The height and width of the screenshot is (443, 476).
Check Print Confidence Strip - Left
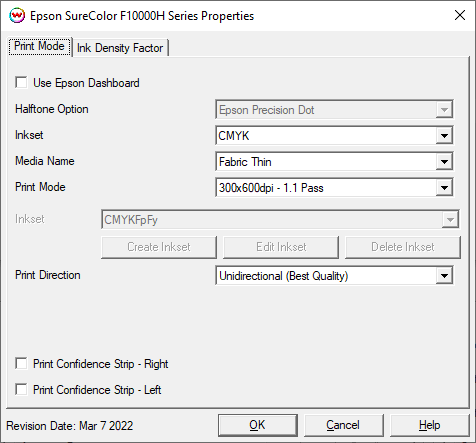tap(21, 389)
